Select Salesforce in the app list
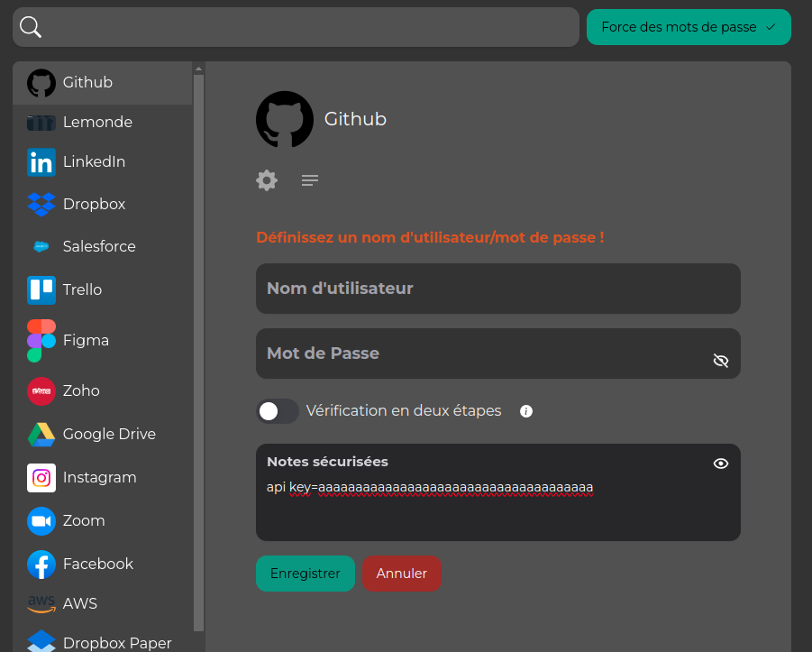The height and width of the screenshot is (652, 812). 99,246
